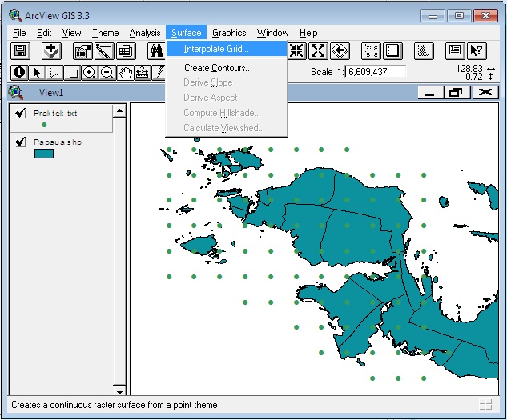The image size is (507, 420).
Task: Click the Select Features Using Graphic icon
Action: click(x=371, y=50)
